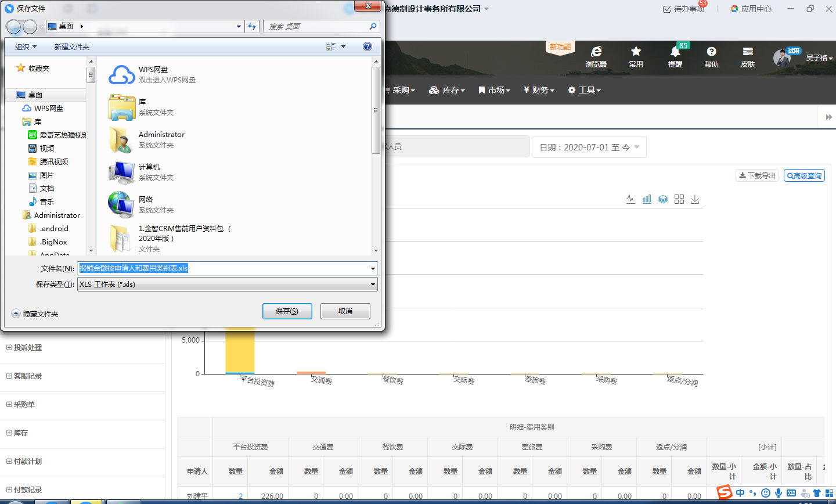Click the 高级查询 button
This screenshot has width=836, height=504.
tap(804, 175)
